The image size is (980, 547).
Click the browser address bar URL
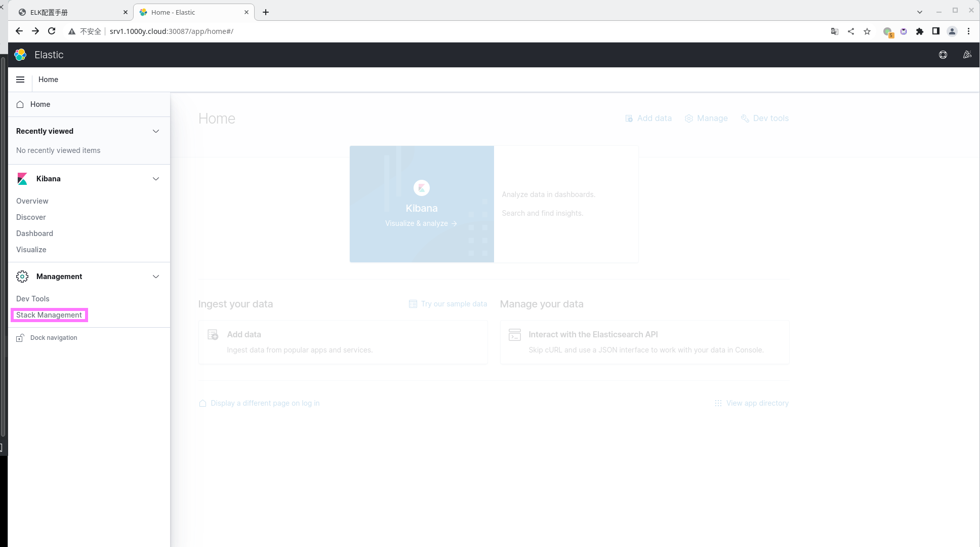(x=172, y=31)
